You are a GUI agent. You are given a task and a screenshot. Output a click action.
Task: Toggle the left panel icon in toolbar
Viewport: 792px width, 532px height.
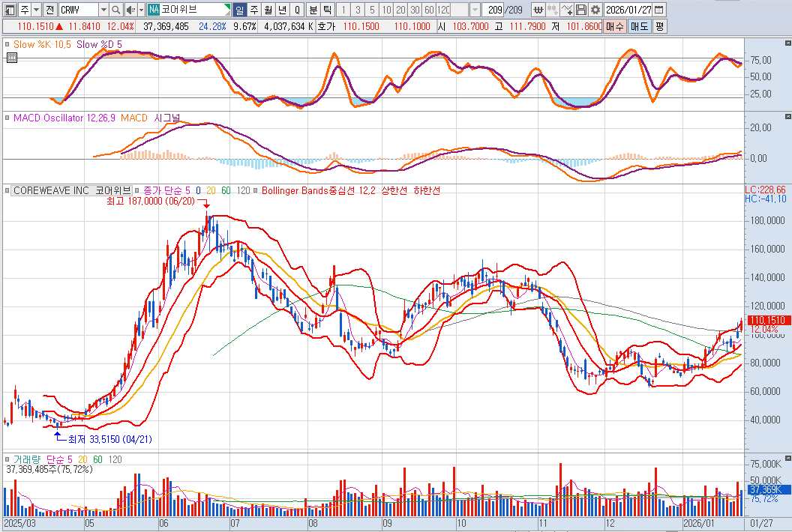[8, 10]
